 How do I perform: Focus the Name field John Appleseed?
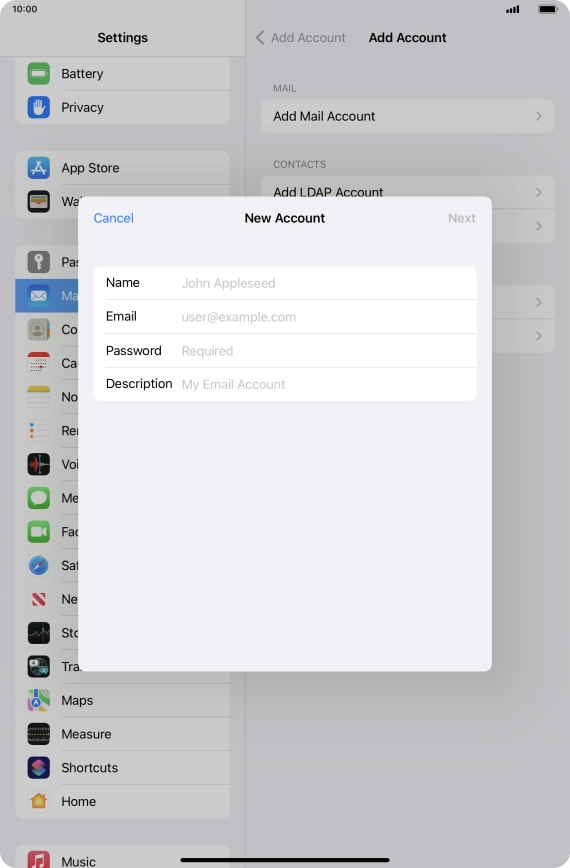(285, 283)
